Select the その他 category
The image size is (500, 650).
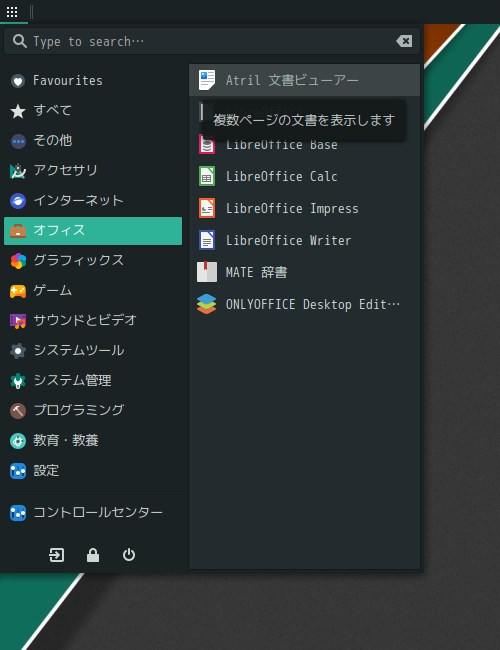(93, 141)
